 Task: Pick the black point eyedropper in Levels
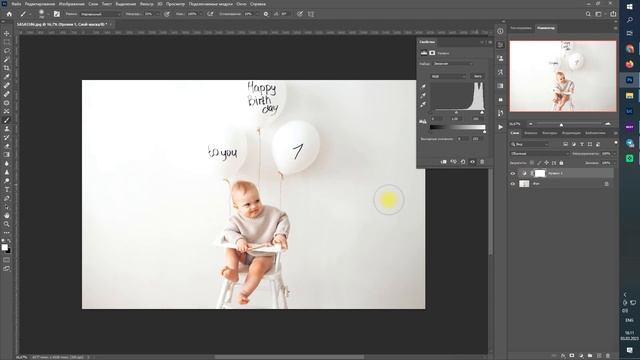point(423,87)
